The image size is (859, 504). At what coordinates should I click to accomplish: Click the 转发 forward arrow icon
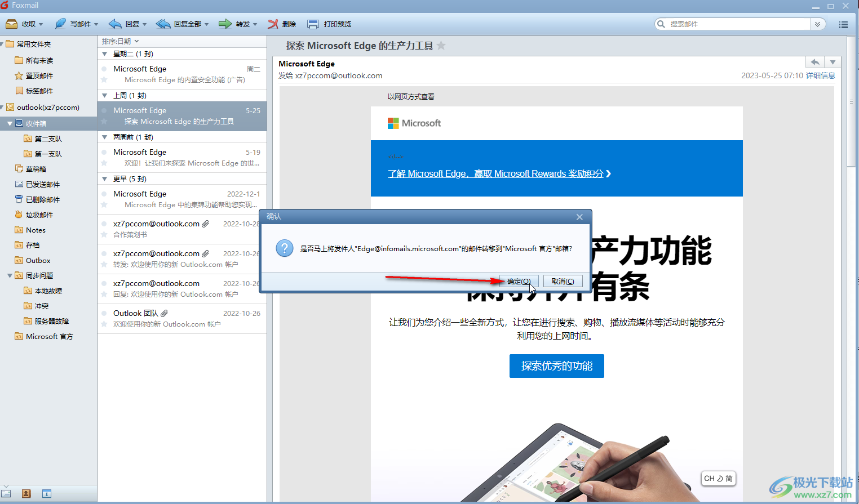click(x=225, y=24)
